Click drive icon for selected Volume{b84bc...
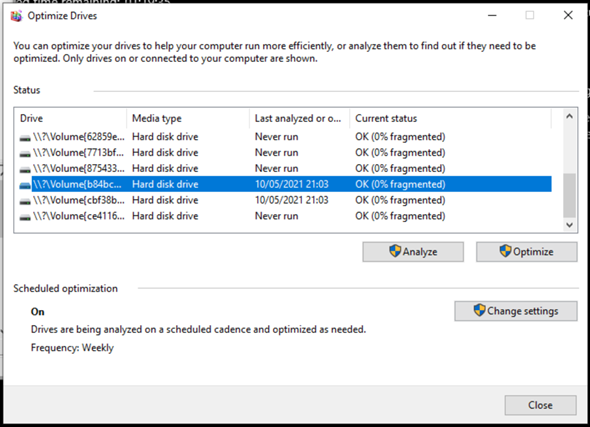 [25, 185]
